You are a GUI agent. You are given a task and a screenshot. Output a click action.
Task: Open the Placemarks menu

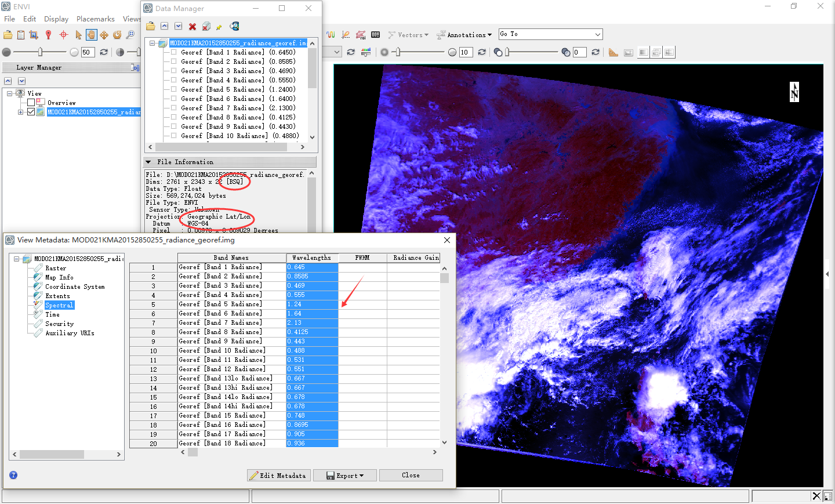[95, 19]
